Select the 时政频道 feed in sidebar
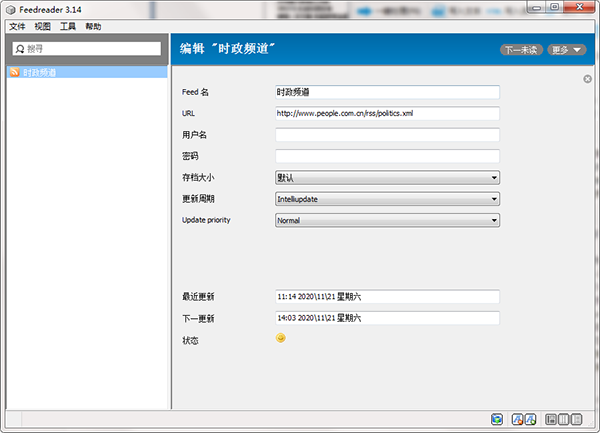Image resolution: width=600 pixels, height=433 pixels. pos(40,73)
